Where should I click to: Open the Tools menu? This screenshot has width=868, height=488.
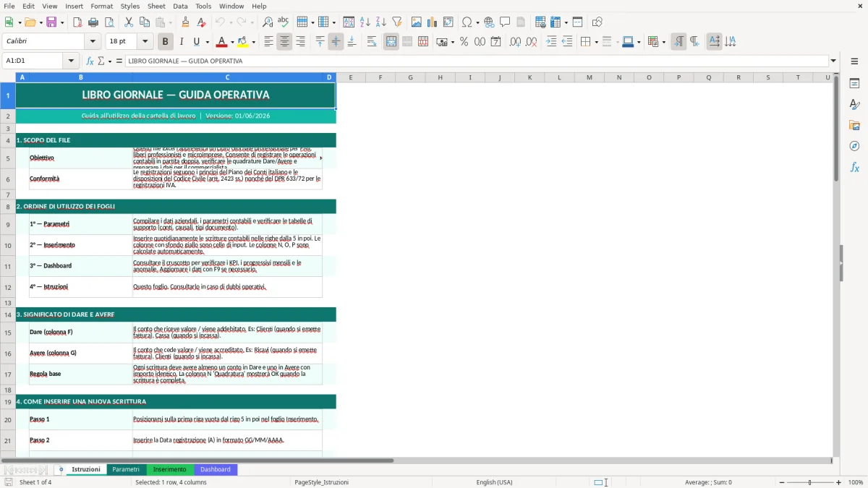pos(203,6)
